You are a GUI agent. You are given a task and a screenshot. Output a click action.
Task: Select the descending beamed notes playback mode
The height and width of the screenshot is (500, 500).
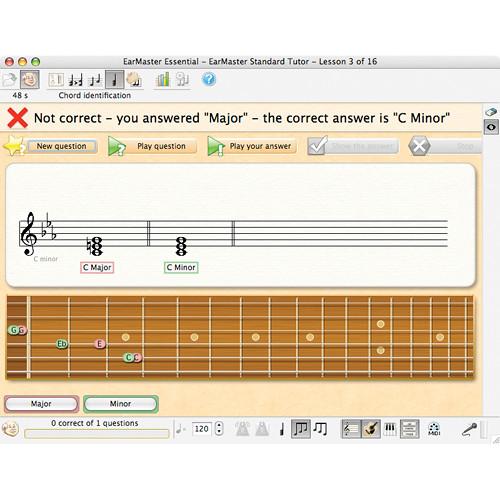[321, 429]
